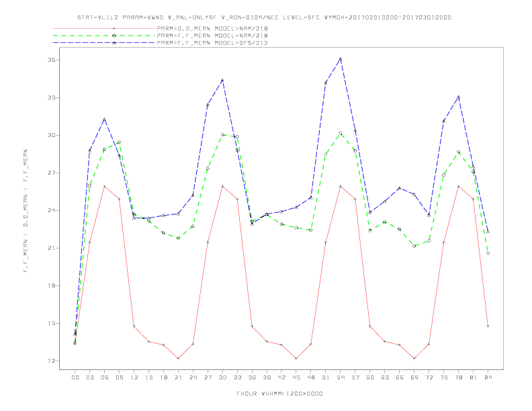Click green NAM circle marker at hour 21
Image resolution: width=532 pixels, height=411 pixels.
pos(178,238)
